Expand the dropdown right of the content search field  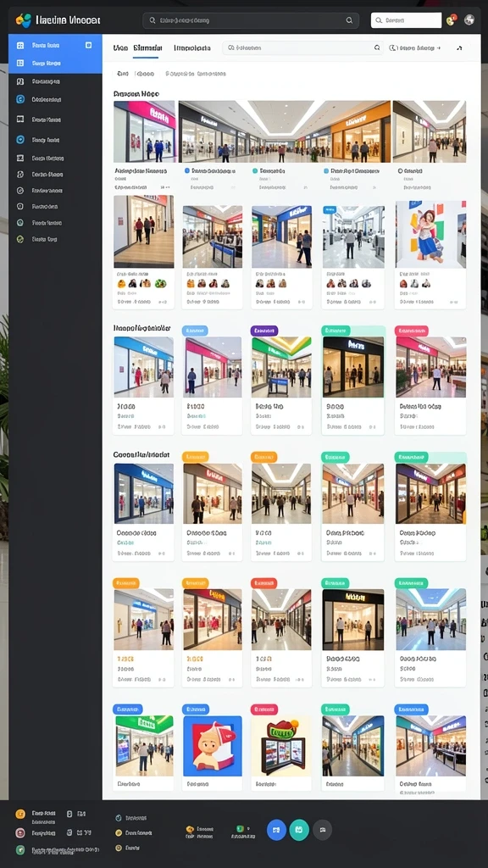tap(415, 48)
